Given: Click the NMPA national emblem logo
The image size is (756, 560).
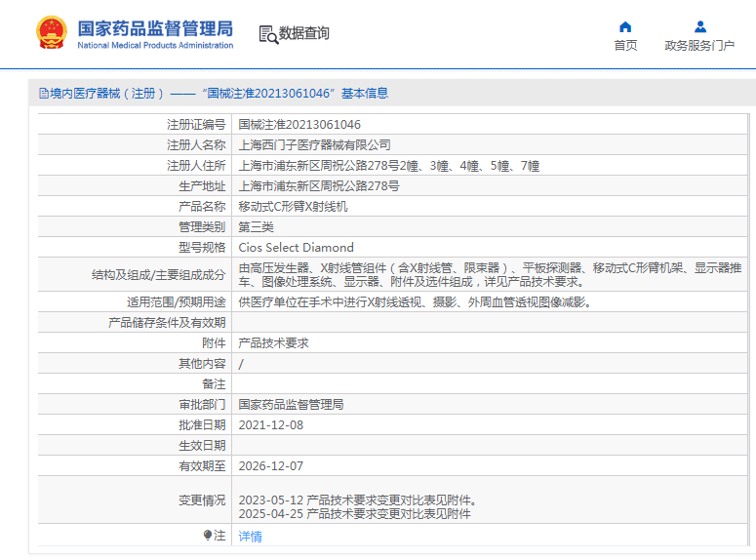Looking at the screenshot, I should click(48, 33).
